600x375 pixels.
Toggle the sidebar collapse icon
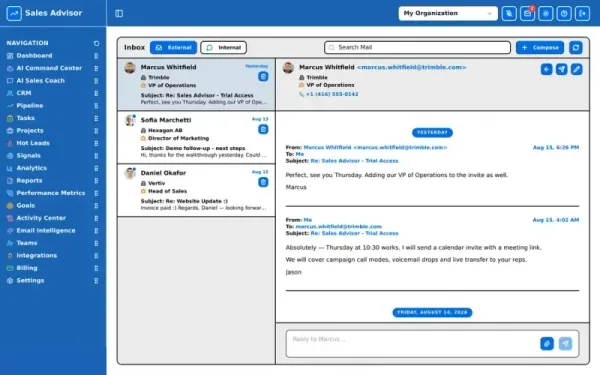tap(119, 13)
